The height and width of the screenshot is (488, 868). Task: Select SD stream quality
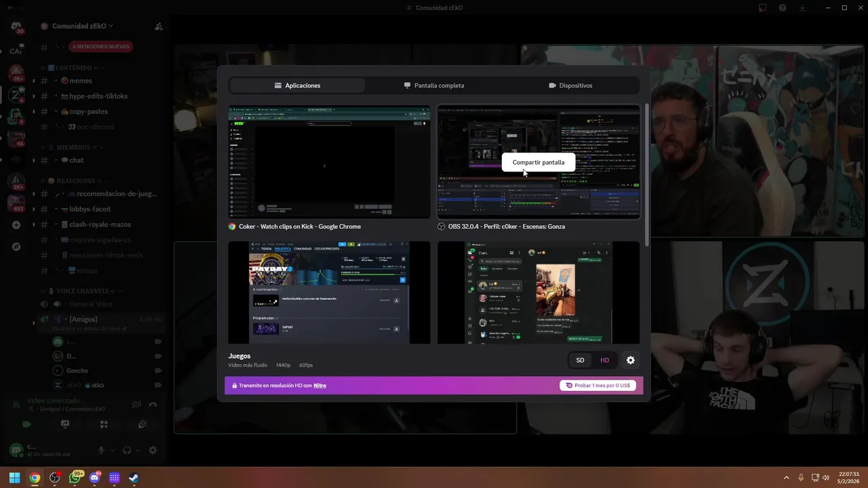[580, 361]
